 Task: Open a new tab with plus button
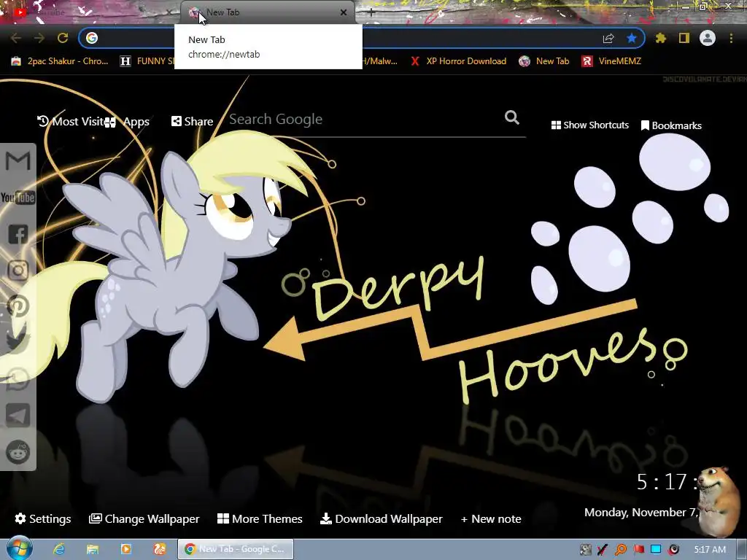coord(371,13)
